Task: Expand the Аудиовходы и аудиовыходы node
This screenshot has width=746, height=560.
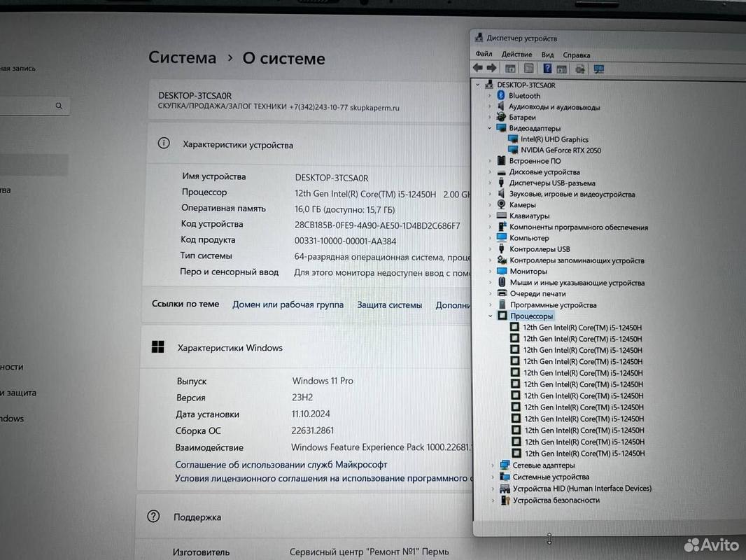Action: tap(489, 106)
